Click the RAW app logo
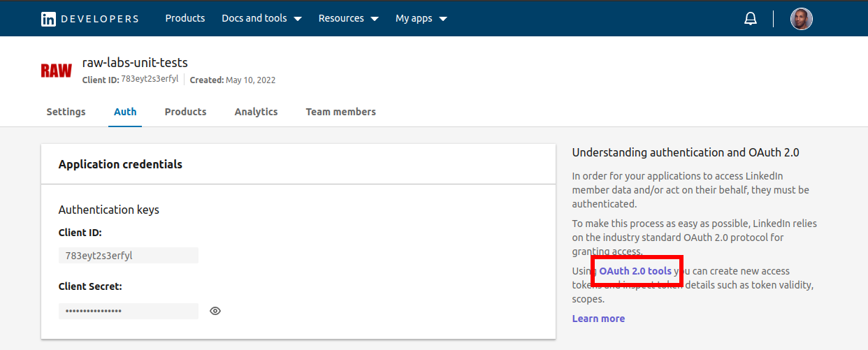The width and height of the screenshot is (868, 350). pos(57,71)
